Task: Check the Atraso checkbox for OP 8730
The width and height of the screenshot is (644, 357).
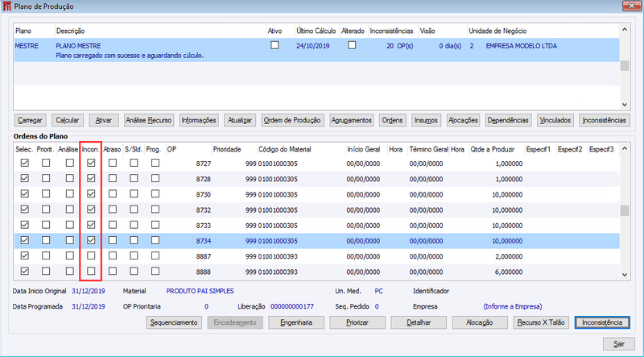Action: pyautogui.click(x=113, y=193)
